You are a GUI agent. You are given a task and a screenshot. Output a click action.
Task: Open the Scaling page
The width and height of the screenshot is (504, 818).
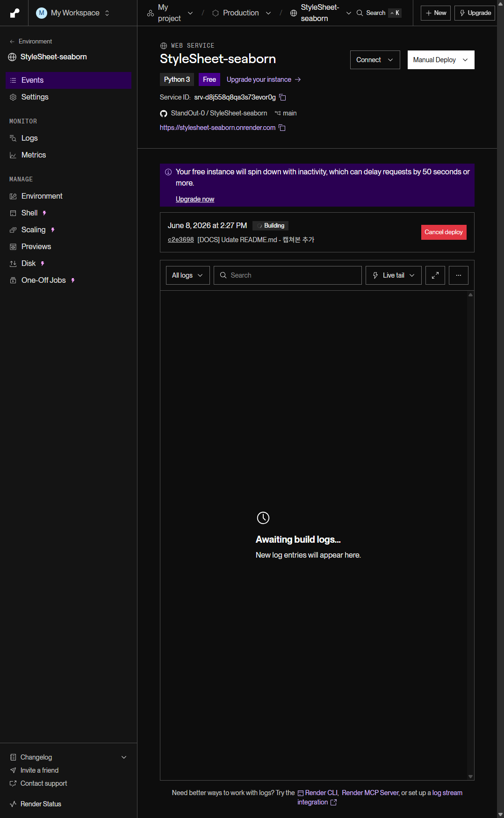coord(68,230)
